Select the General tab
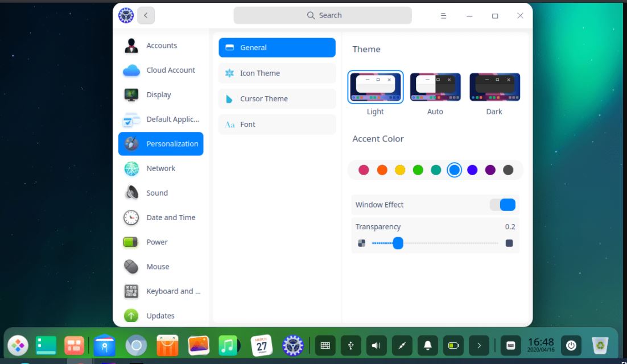 [x=277, y=48]
